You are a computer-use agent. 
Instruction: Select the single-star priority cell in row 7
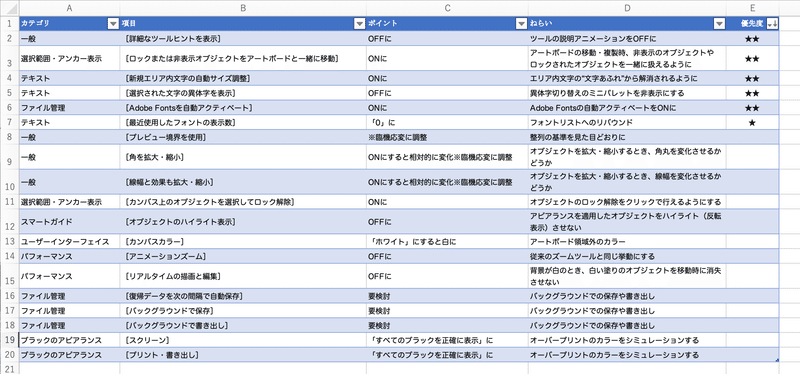coord(753,122)
